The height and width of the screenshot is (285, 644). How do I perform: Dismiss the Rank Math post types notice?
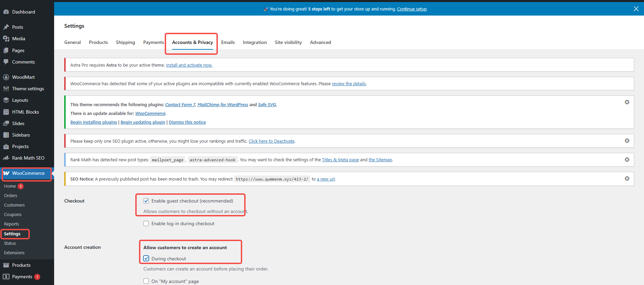click(627, 160)
